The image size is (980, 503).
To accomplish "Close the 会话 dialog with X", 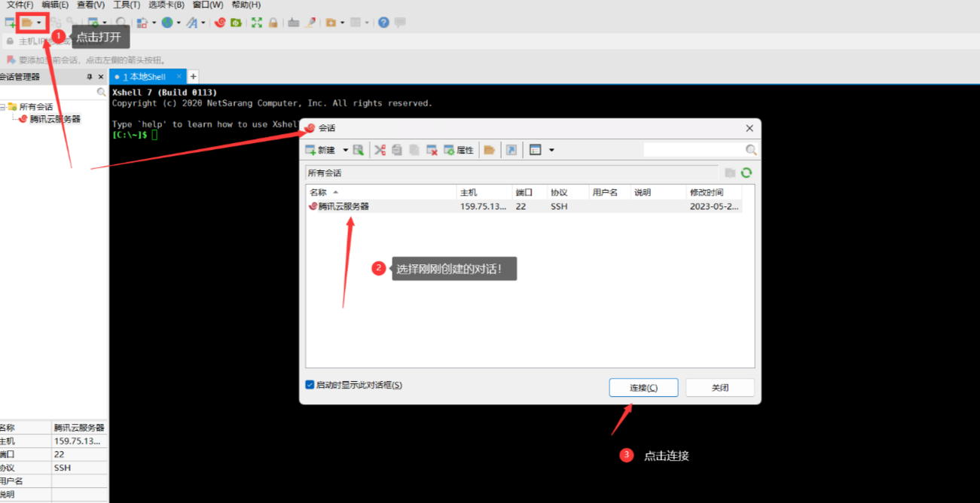I will click(749, 128).
